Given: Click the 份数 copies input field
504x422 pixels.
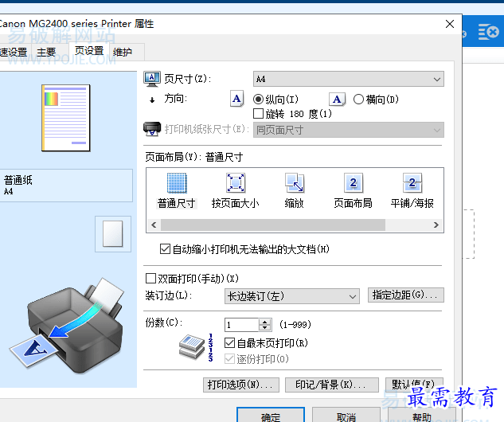Looking at the screenshot, I should pos(242,325).
